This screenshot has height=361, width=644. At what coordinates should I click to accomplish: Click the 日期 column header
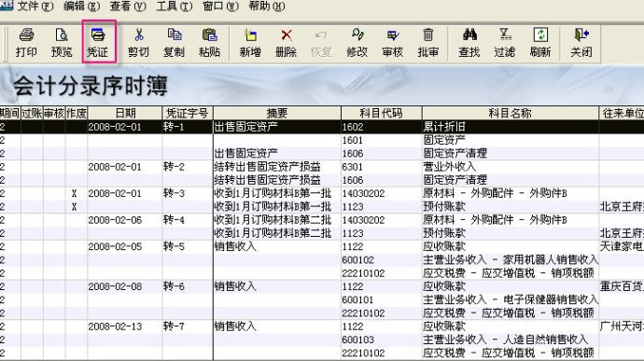[x=125, y=114]
